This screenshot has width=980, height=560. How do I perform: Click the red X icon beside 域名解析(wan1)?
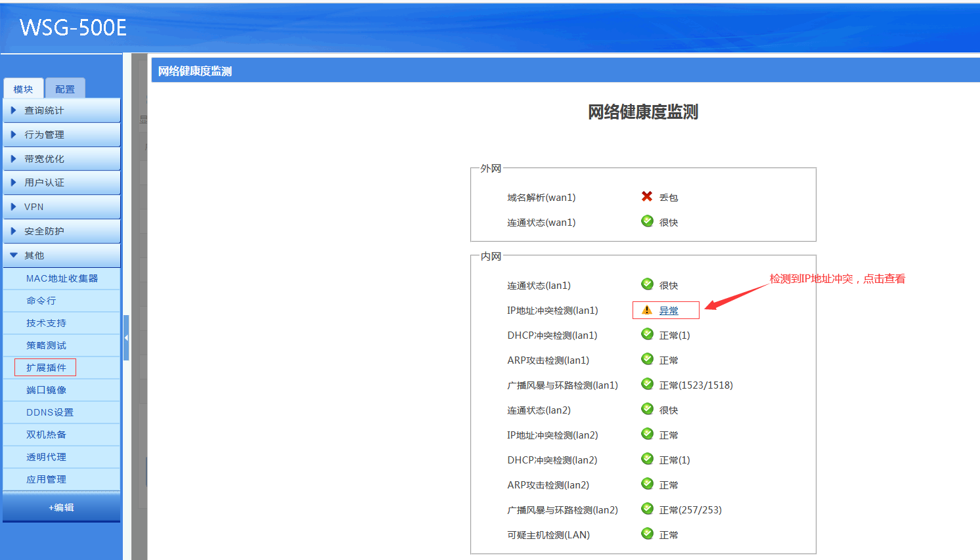tap(647, 196)
